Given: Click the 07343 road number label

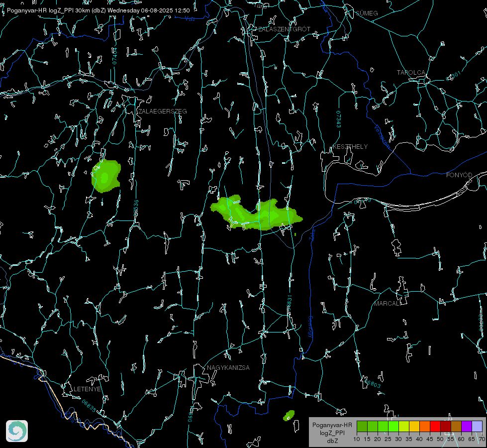Looking at the screenshot, I should point(339,119).
